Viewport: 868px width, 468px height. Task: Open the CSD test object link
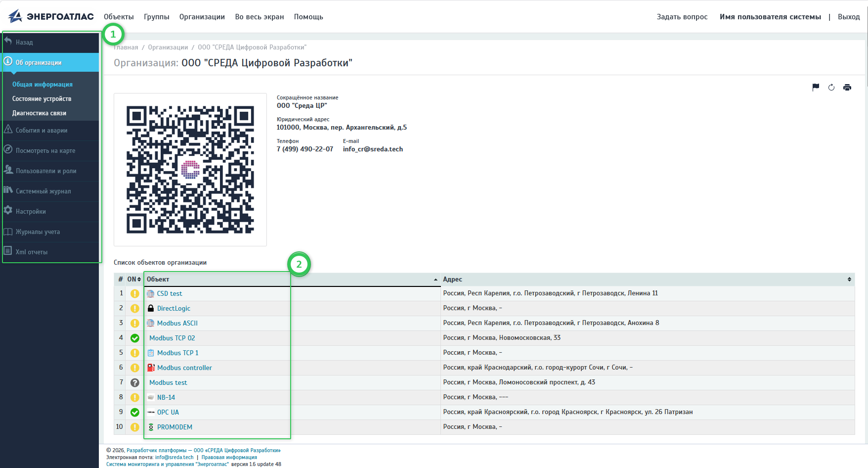click(x=170, y=293)
